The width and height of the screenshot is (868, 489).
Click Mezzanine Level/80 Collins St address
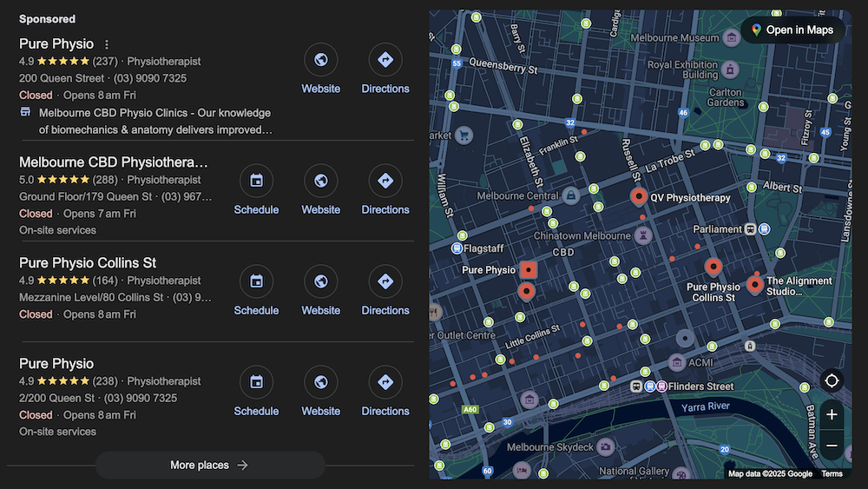point(91,297)
